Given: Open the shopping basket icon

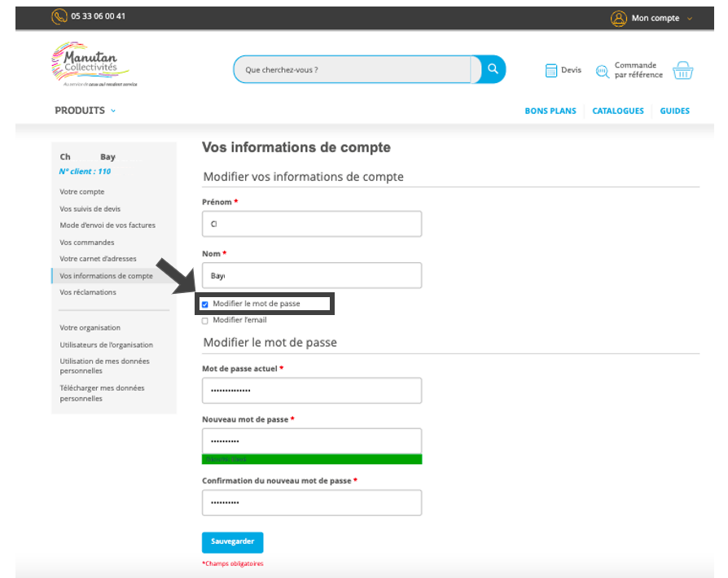Looking at the screenshot, I should [x=683, y=70].
